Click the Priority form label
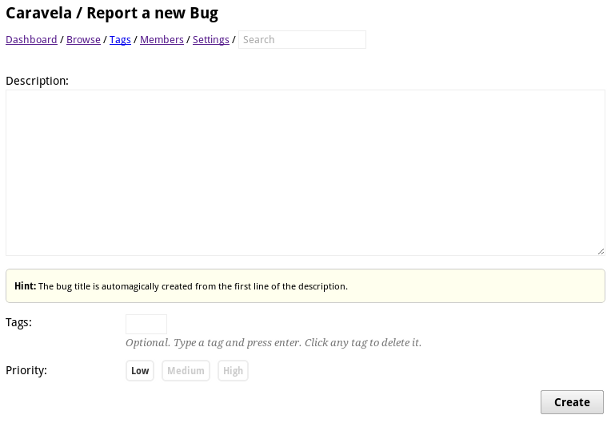The width and height of the screenshot is (611, 423). click(26, 370)
